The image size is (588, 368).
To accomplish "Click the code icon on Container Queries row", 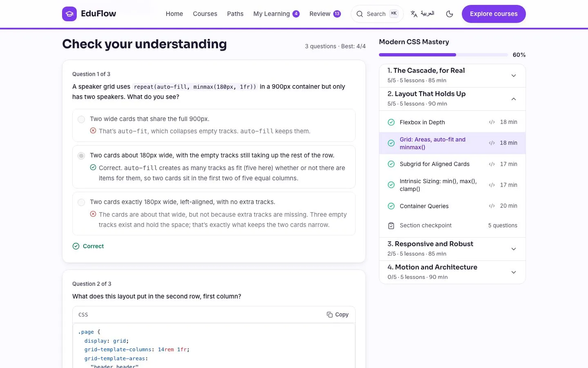I will coord(492,206).
